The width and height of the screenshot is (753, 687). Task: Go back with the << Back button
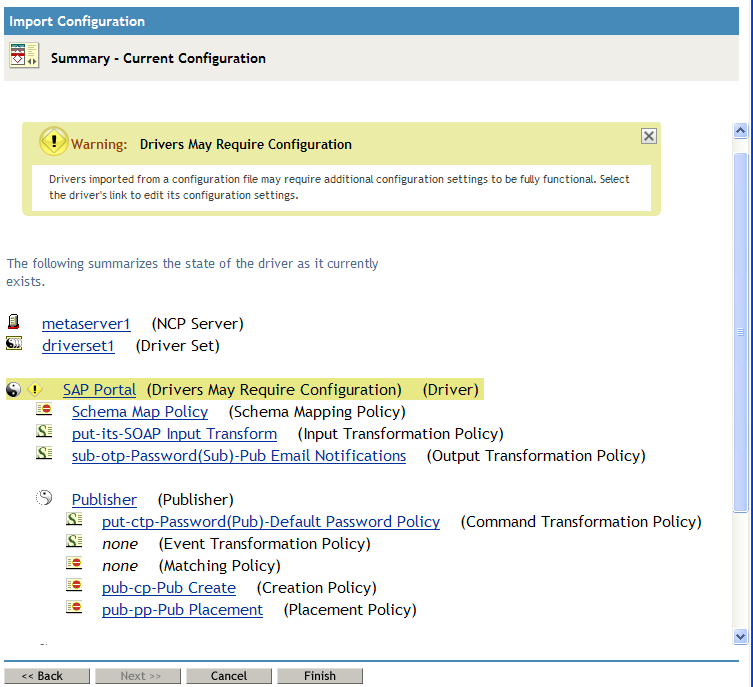pos(42,676)
